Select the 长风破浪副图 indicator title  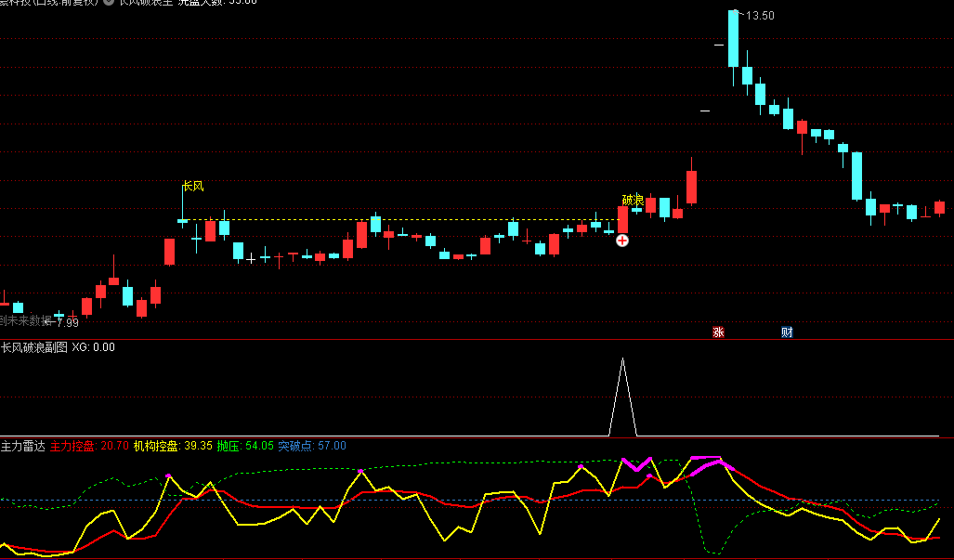[34, 347]
